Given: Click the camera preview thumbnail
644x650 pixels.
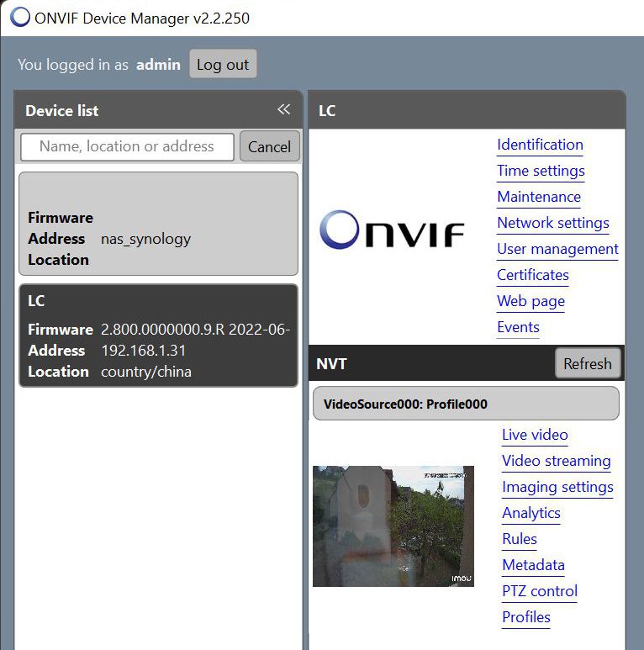Looking at the screenshot, I should pos(393,526).
